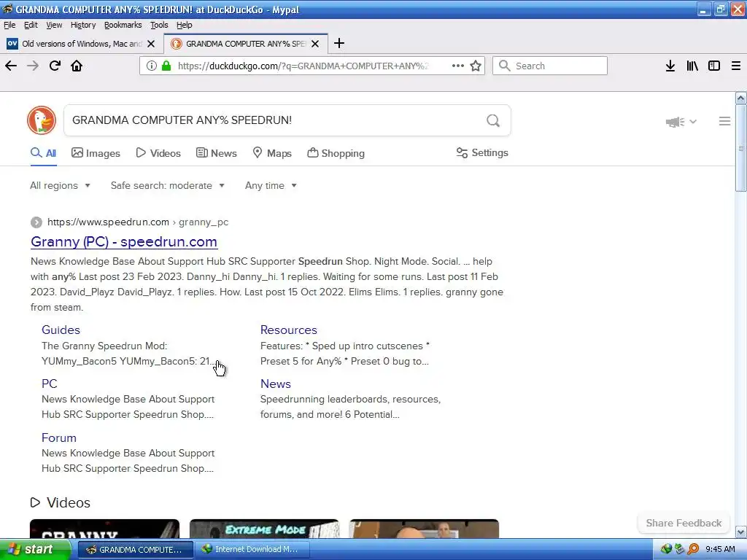Screen dimensions: 747x560
Task: Open the GRANNY video thumbnail
Action: coord(105,529)
